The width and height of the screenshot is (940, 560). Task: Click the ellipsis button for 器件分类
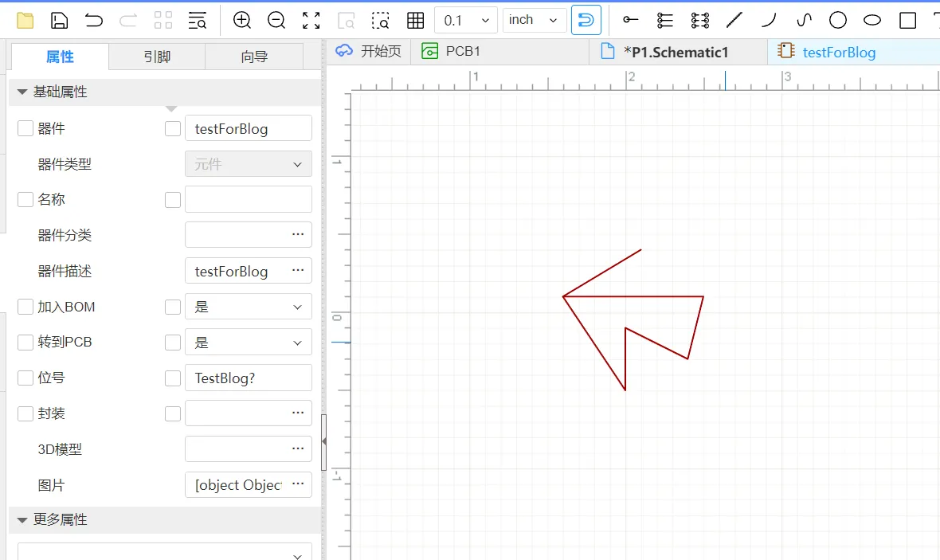tap(298, 234)
